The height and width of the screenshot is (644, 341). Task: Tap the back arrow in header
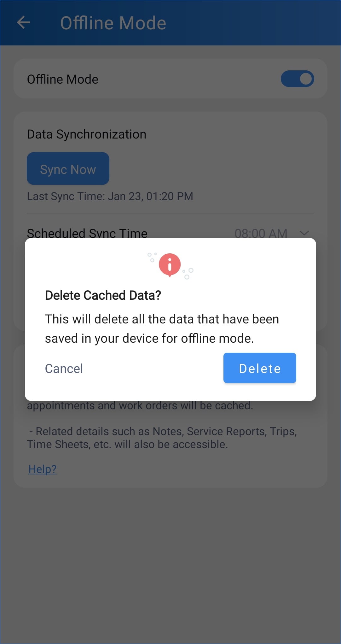point(24,23)
